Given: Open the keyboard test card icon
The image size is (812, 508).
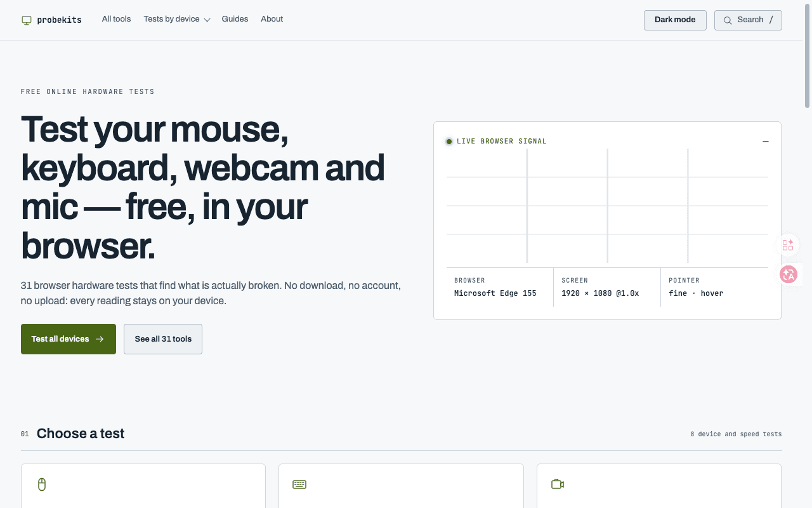Looking at the screenshot, I should (x=299, y=485).
